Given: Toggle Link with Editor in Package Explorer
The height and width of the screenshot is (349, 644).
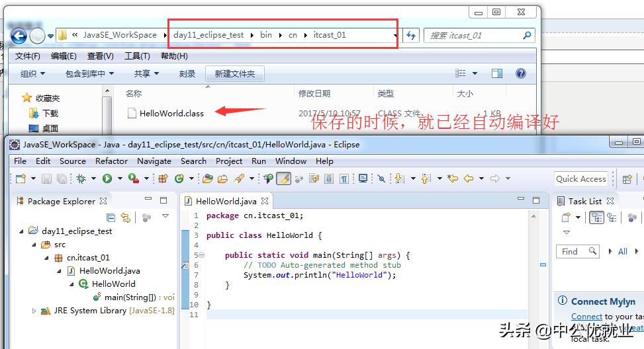Looking at the screenshot, I should [126, 217].
